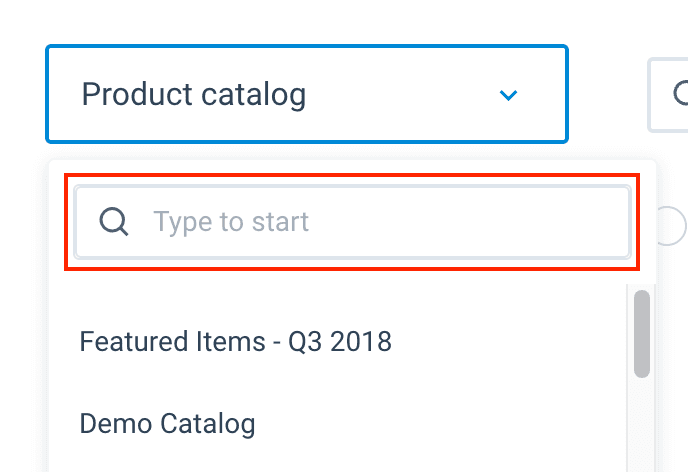Pick the Featured Items Q3 2018 catalog

[x=235, y=342]
